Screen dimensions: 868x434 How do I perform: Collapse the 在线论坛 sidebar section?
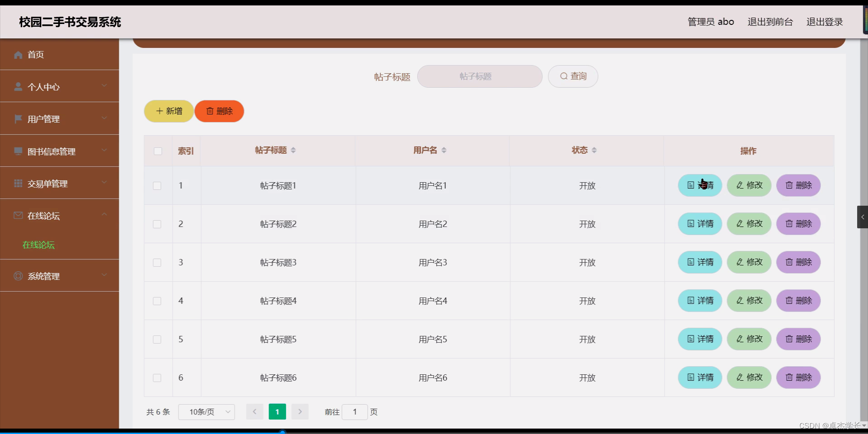click(x=104, y=214)
